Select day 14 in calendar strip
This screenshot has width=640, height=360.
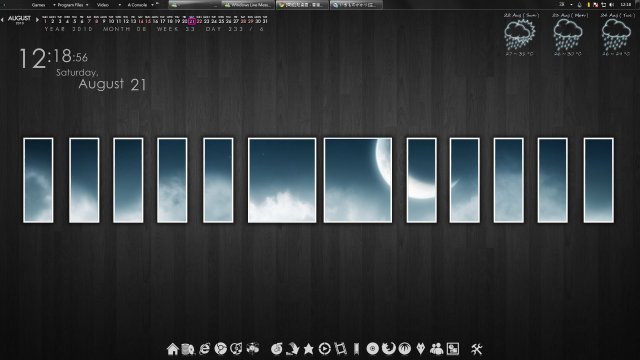[x=140, y=21]
